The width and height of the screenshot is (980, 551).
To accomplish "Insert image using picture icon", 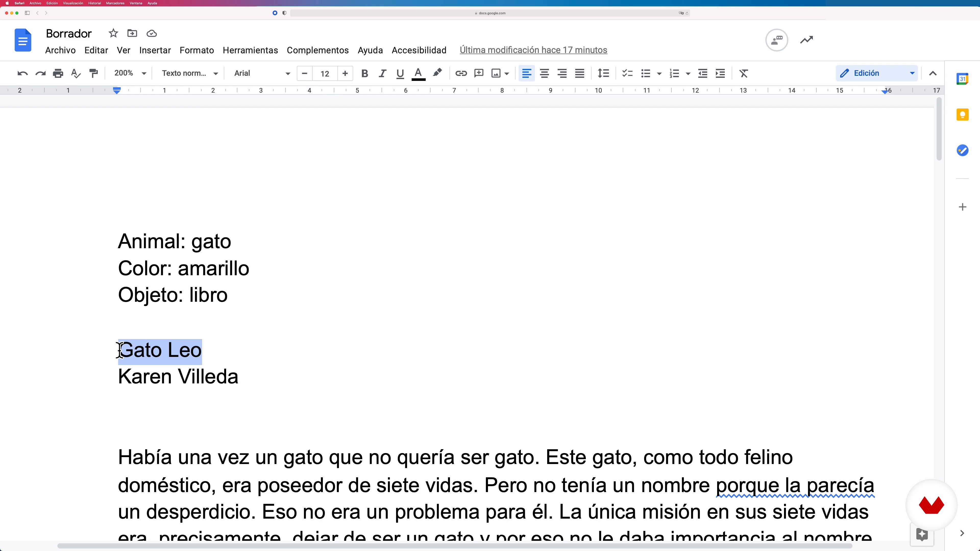I will coord(496,73).
